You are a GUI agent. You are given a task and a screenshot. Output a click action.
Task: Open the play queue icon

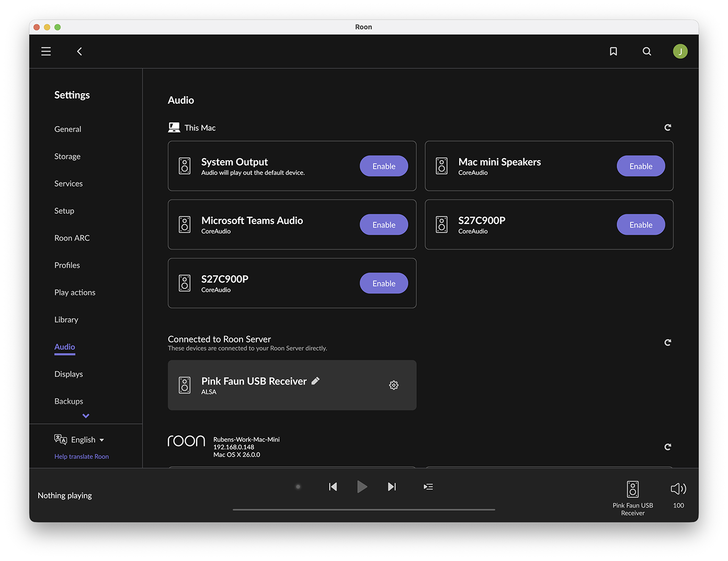tap(428, 487)
